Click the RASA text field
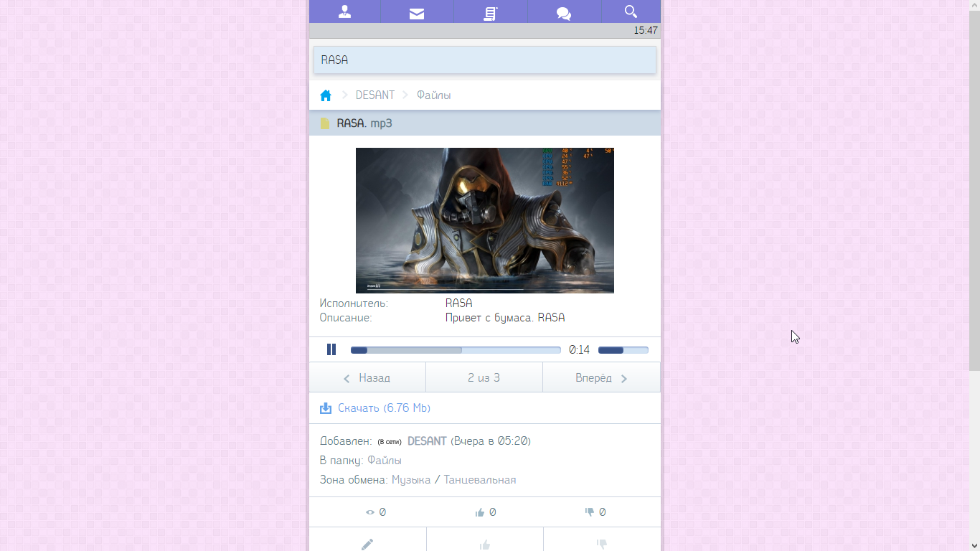The image size is (980, 551). 484,60
